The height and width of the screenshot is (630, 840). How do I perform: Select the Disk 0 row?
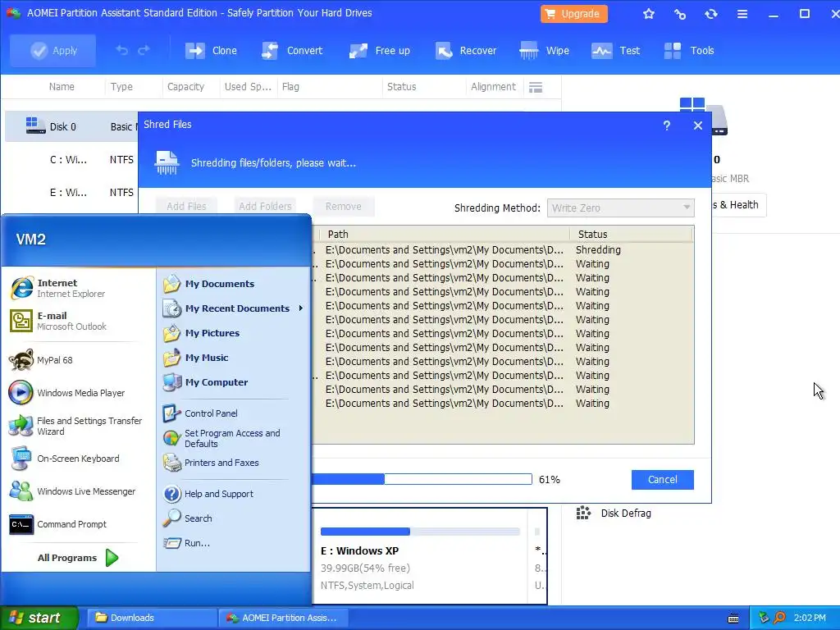tap(71, 126)
